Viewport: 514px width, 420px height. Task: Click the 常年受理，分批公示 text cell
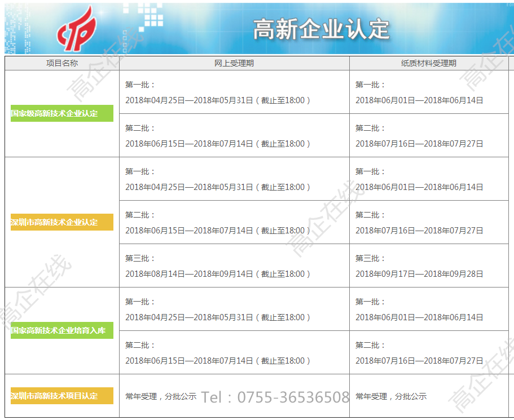161,396
